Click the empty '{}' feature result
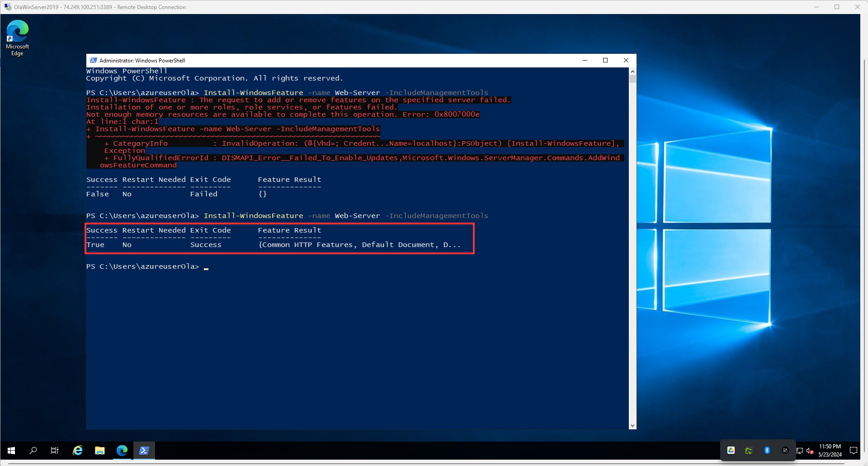 (263, 194)
